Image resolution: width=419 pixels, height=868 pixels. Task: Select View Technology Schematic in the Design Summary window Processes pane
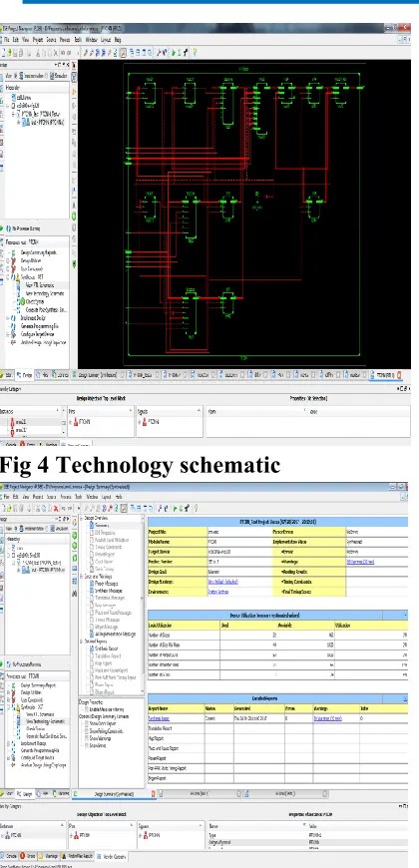(45, 721)
